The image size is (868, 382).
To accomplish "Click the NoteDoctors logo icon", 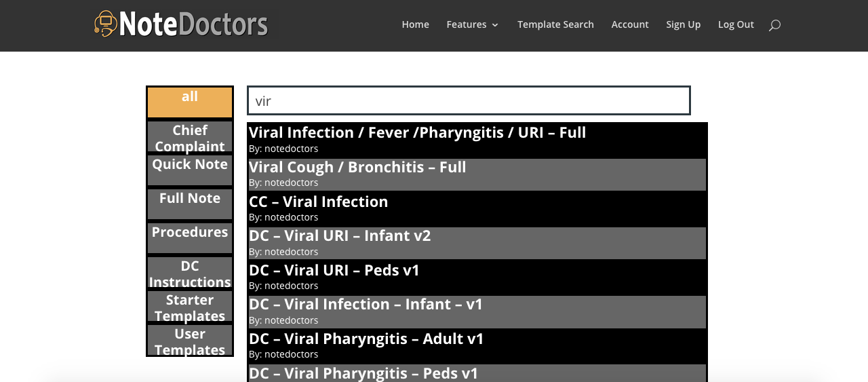I will pos(105,24).
